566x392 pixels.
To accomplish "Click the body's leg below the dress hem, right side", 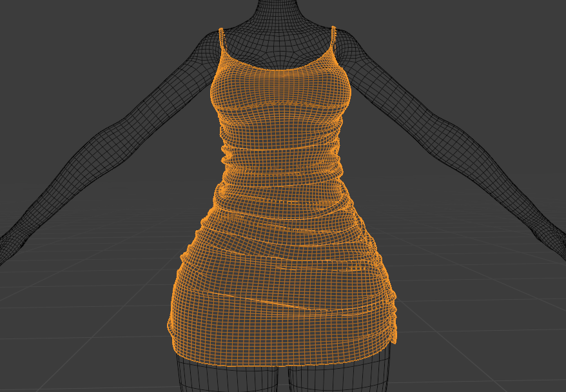I will coord(338,373).
